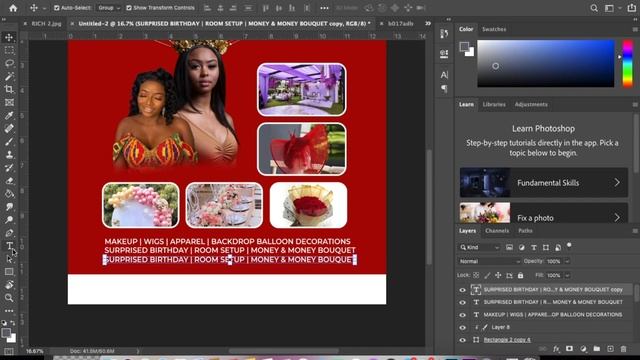Select the Smudge tool

tap(9, 207)
